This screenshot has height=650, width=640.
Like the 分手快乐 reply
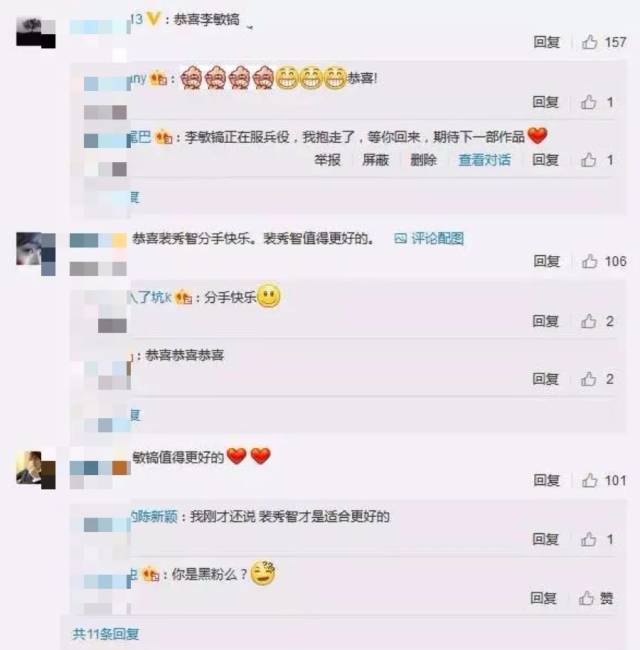(x=588, y=321)
